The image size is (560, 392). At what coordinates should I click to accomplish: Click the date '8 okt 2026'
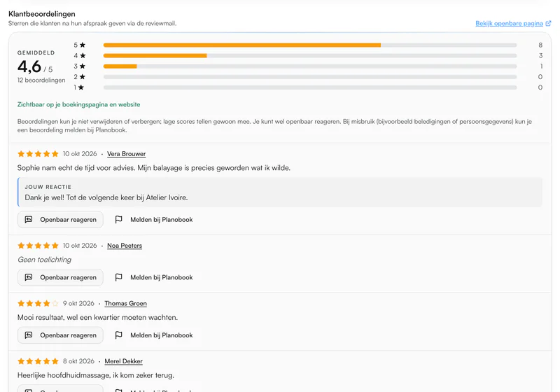pyautogui.click(x=78, y=361)
